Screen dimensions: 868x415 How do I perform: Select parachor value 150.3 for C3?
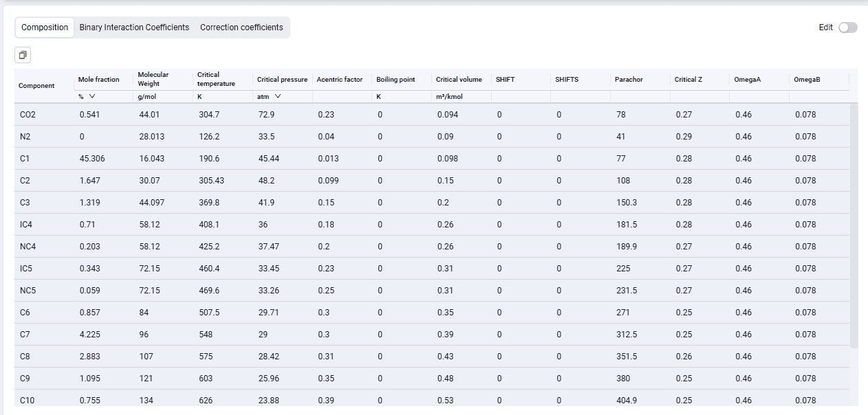pyautogui.click(x=627, y=203)
